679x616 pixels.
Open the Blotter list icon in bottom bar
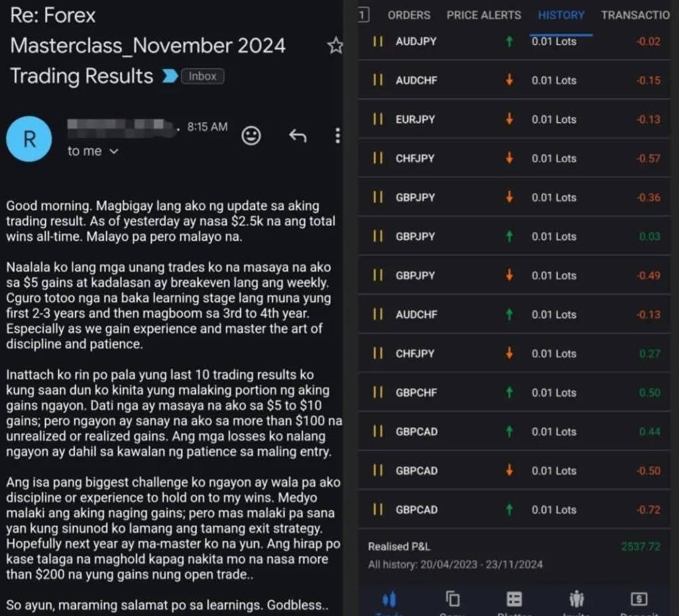click(515, 599)
